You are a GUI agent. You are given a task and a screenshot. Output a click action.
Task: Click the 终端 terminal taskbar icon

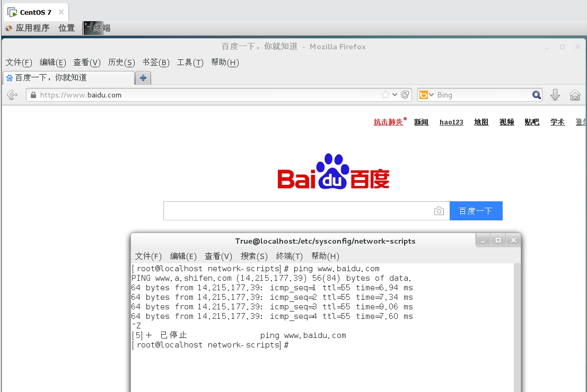(98, 28)
